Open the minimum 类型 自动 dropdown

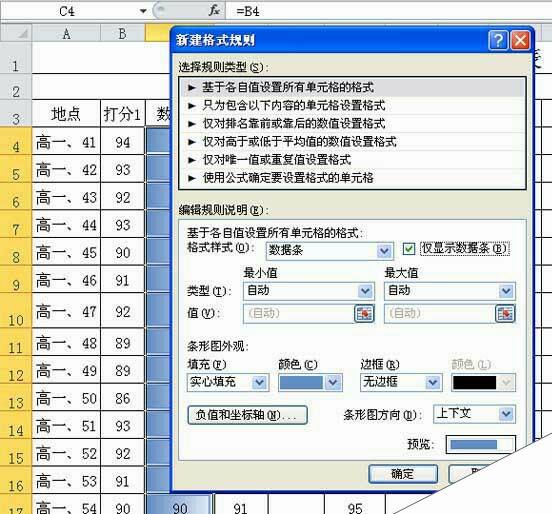(x=365, y=291)
